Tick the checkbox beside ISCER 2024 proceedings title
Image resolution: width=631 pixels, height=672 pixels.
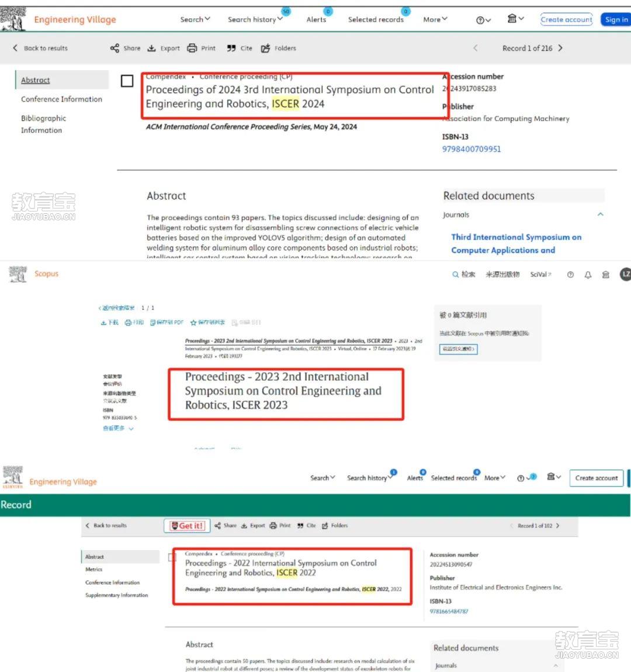(127, 81)
